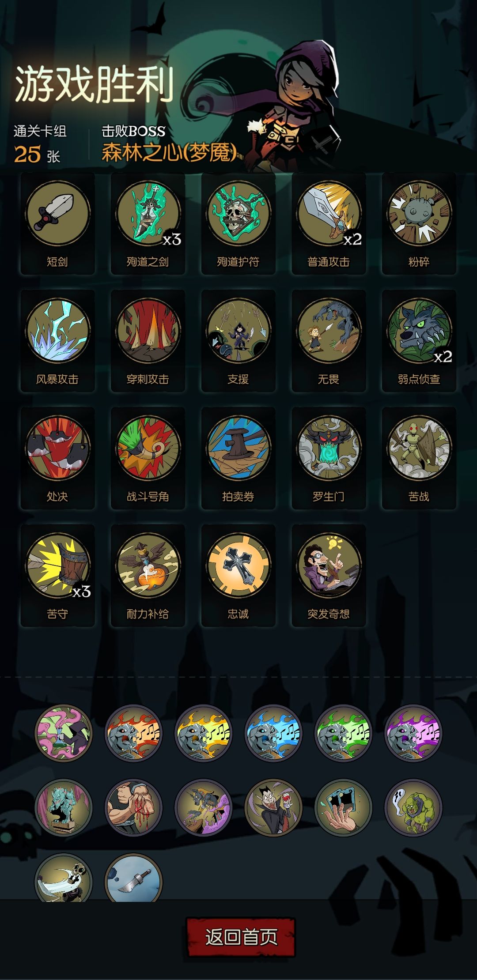Open the 弱点侦查 wolf card

coord(419,341)
